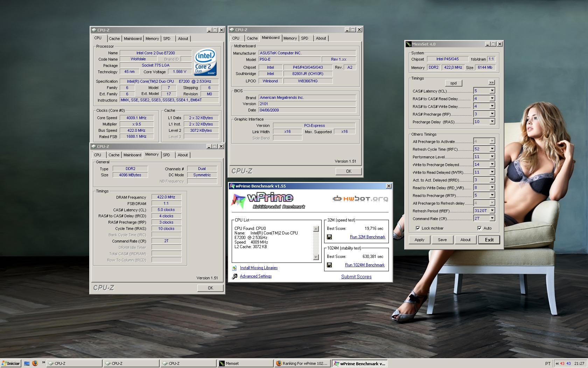Viewport: 588px width, 368px height.
Task: Click the wPrime logo graphic
Action: 268,201
